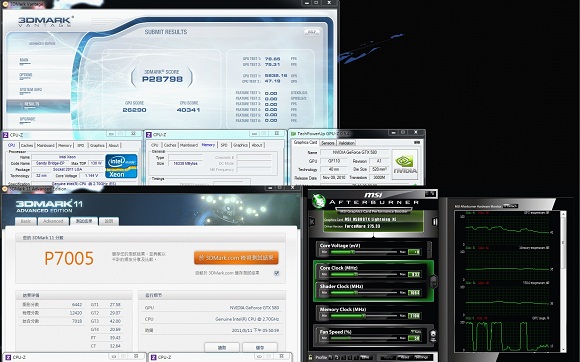Click the Afterburner left side-panel arrow

312,222
